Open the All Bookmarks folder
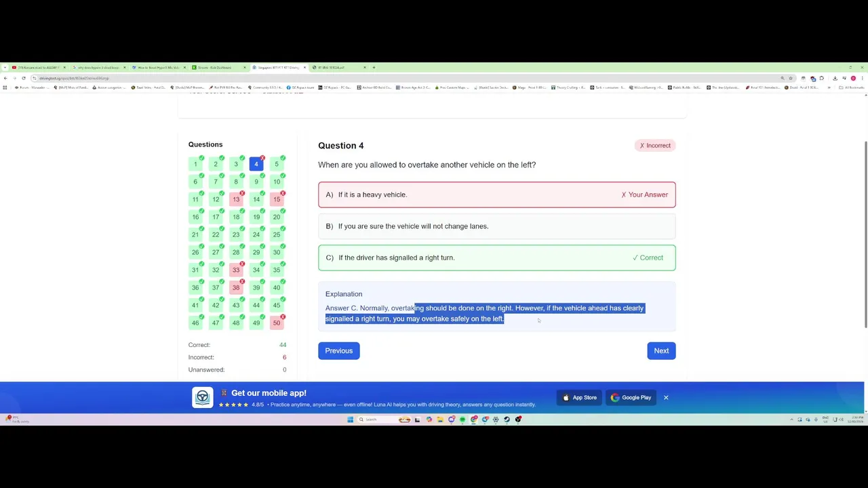This screenshot has height=488, width=868. click(x=853, y=87)
